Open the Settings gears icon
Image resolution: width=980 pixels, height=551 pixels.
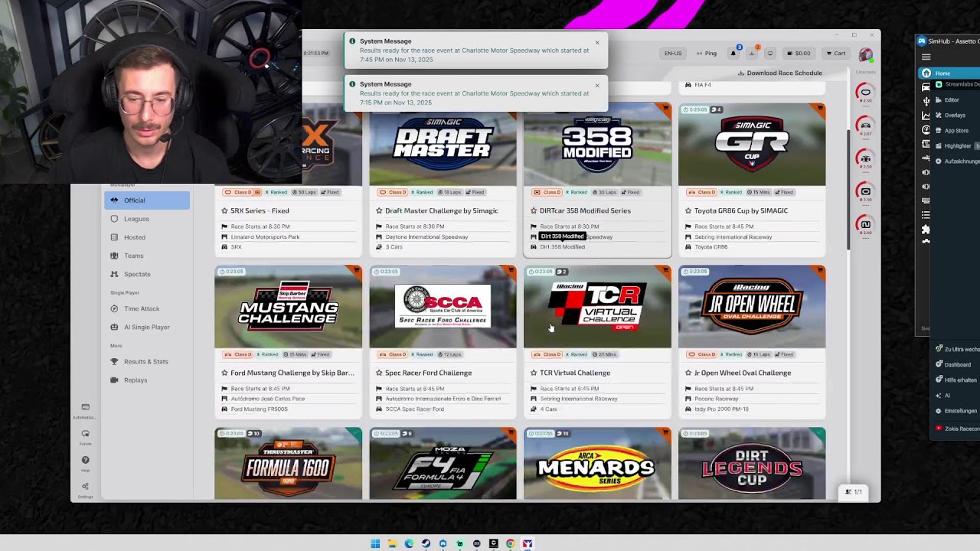(85, 487)
